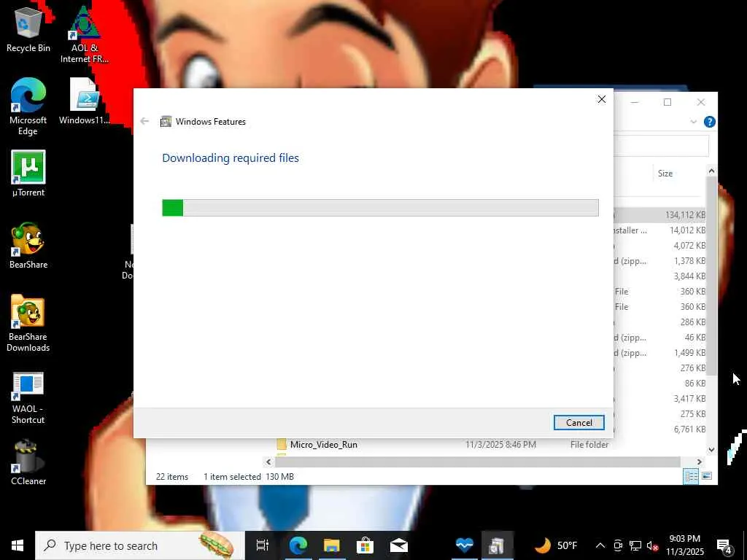Screen dimensions: 747x560
Task: Click the heart-monitor app on the taskbar
Action: (464, 545)
